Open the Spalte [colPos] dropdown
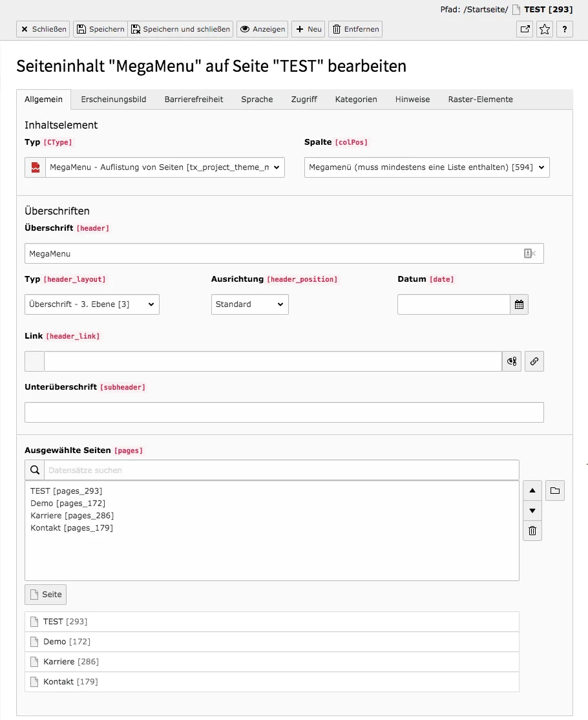 click(x=426, y=167)
